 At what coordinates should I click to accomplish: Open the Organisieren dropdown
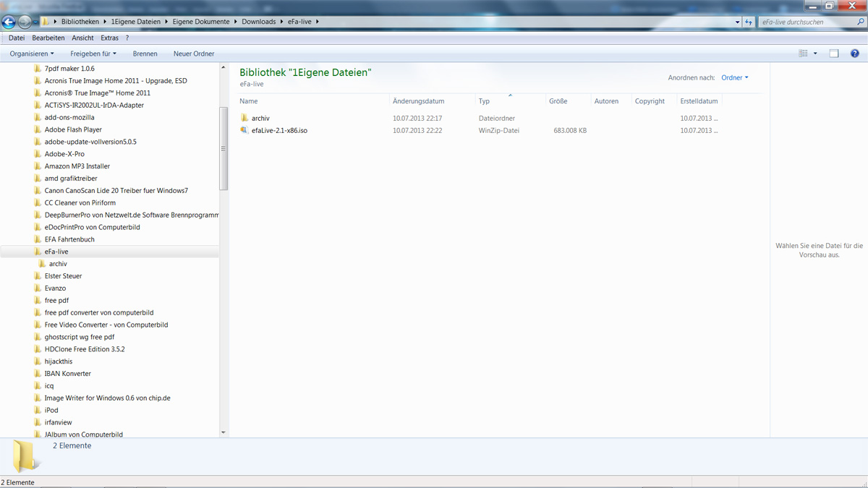[30, 53]
